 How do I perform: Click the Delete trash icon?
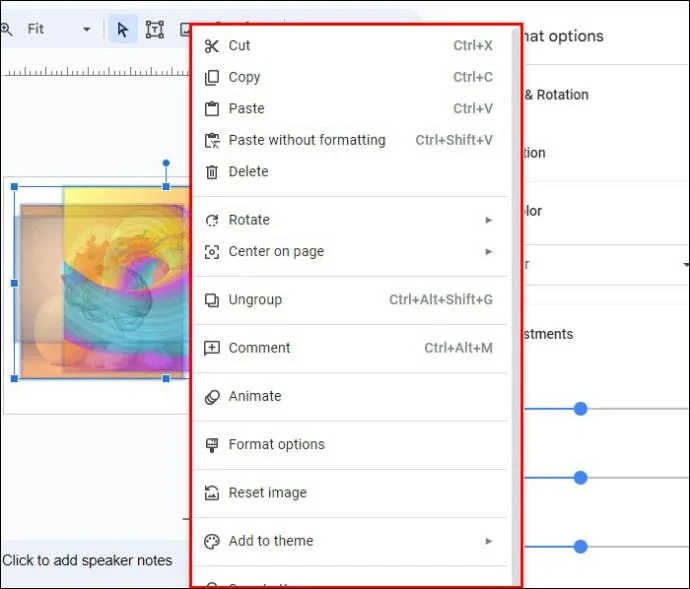[212, 172]
